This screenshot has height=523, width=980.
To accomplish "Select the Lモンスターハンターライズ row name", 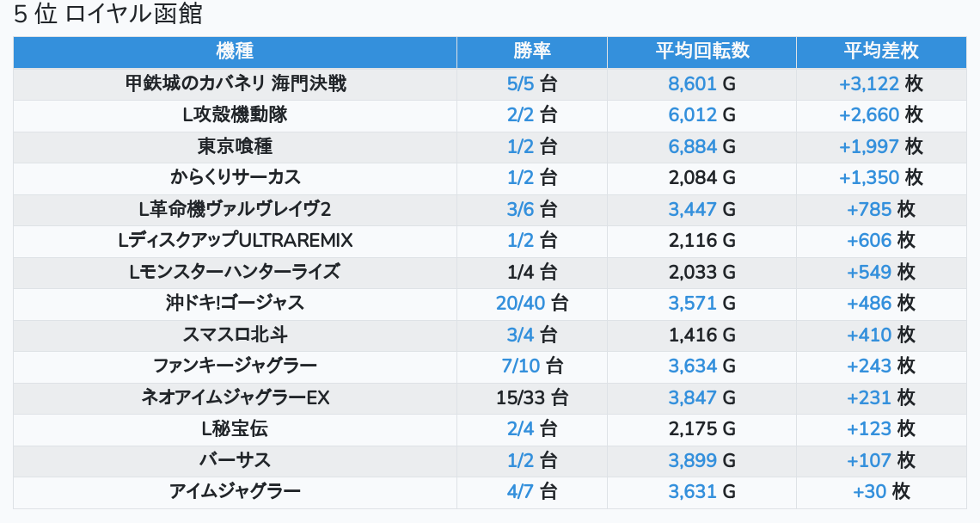I will click(x=235, y=272).
